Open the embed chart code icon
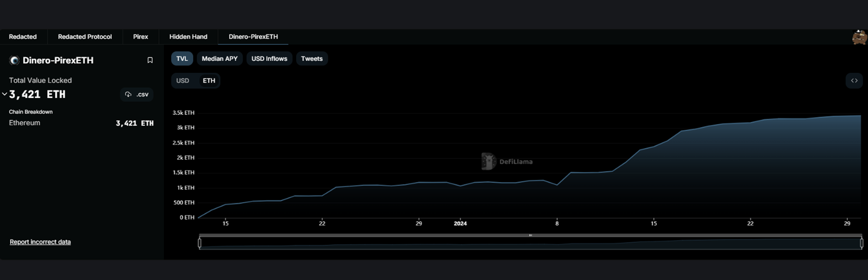 pyautogui.click(x=854, y=81)
